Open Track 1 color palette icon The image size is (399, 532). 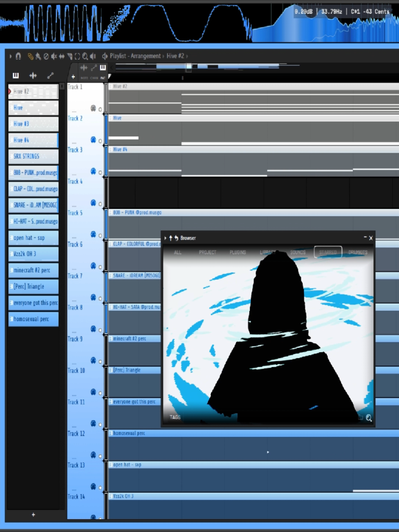click(93, 108)
